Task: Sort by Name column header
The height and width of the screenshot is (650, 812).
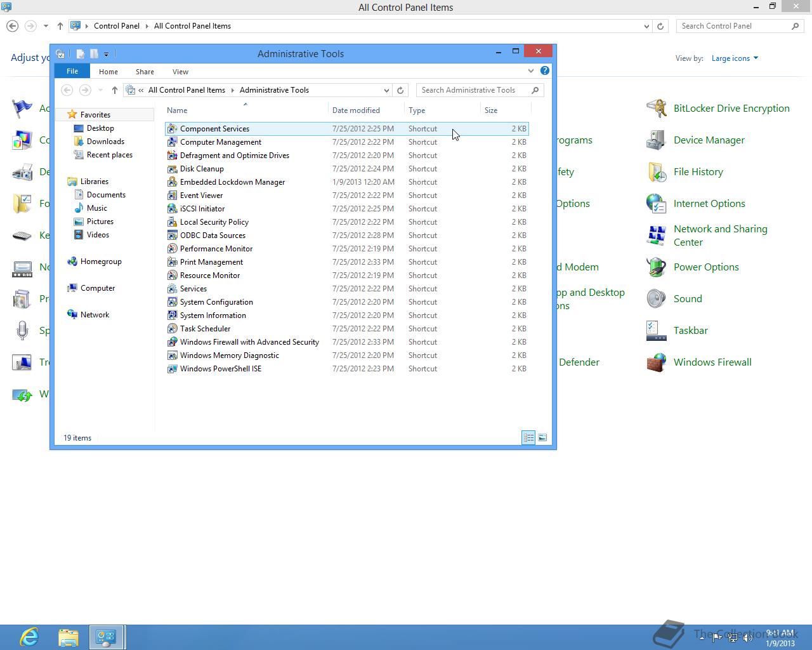Action: click(246, 110)
